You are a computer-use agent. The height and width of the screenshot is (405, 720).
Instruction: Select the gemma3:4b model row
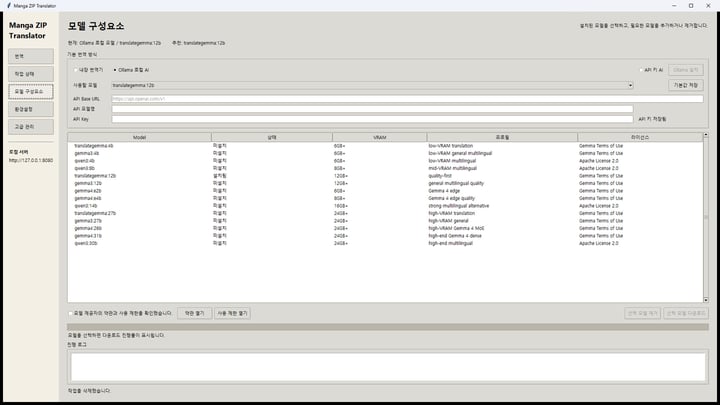[385, 153]
